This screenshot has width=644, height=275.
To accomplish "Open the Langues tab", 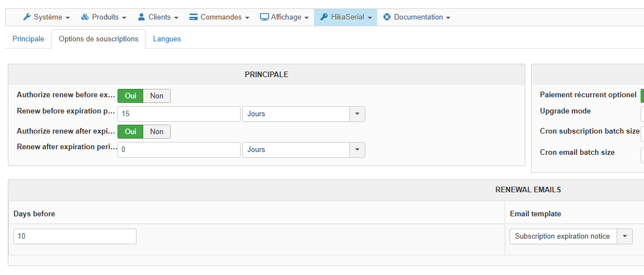I will [167, 39].
